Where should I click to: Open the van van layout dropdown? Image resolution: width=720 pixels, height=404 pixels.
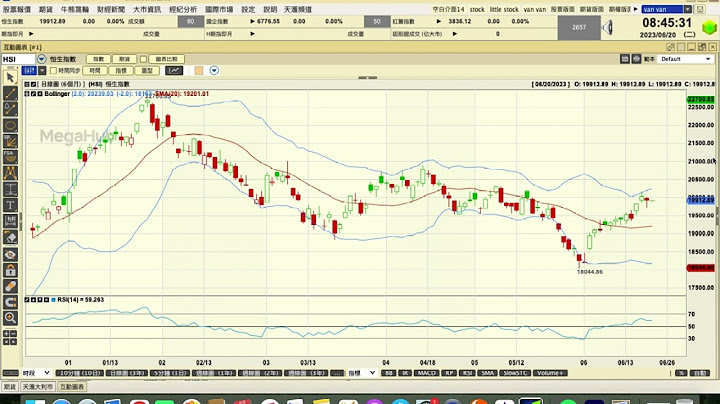click(x=687, y=9)
